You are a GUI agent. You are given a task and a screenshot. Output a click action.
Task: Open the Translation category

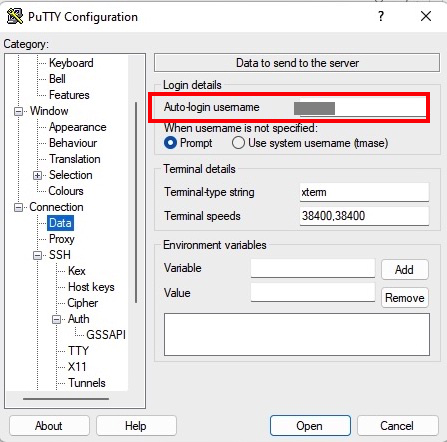click(x=75, y=159)
